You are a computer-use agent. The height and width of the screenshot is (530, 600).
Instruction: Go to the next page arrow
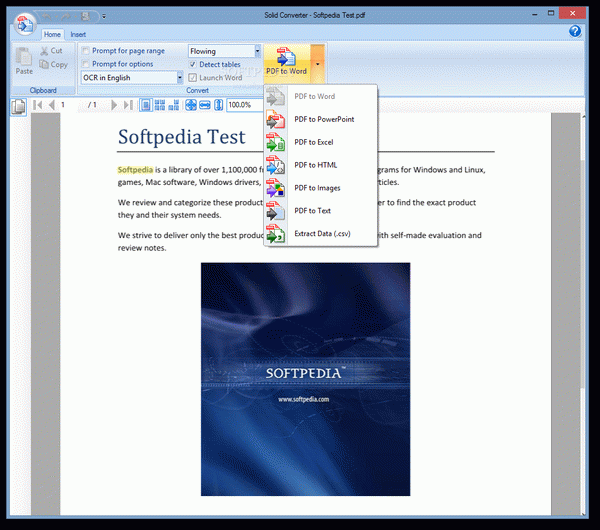(114, 105)
